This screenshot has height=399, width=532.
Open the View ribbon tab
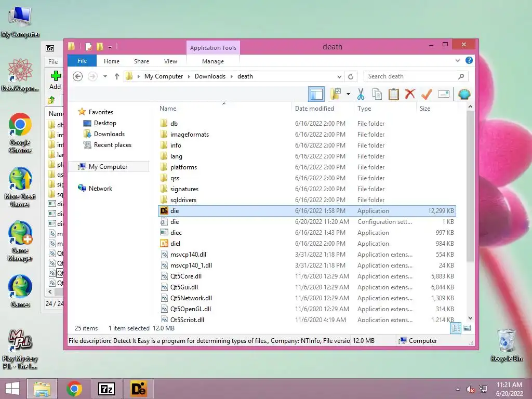(x=170, y=61)
